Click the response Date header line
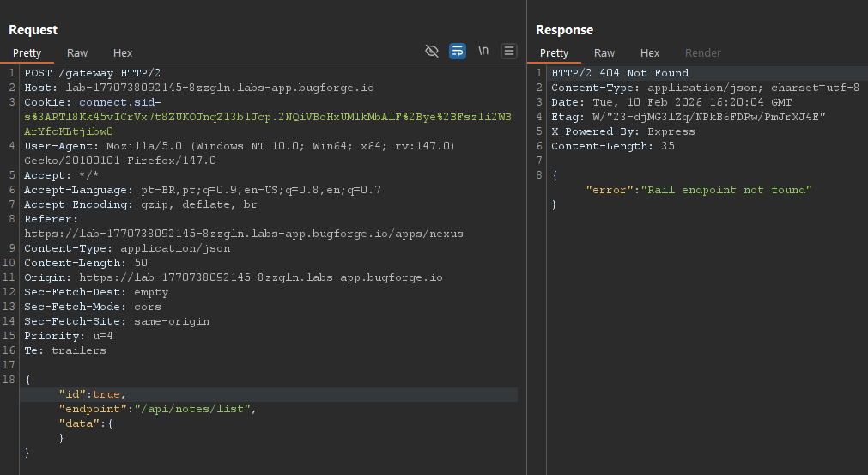868x475 pixels. (671, 102)
